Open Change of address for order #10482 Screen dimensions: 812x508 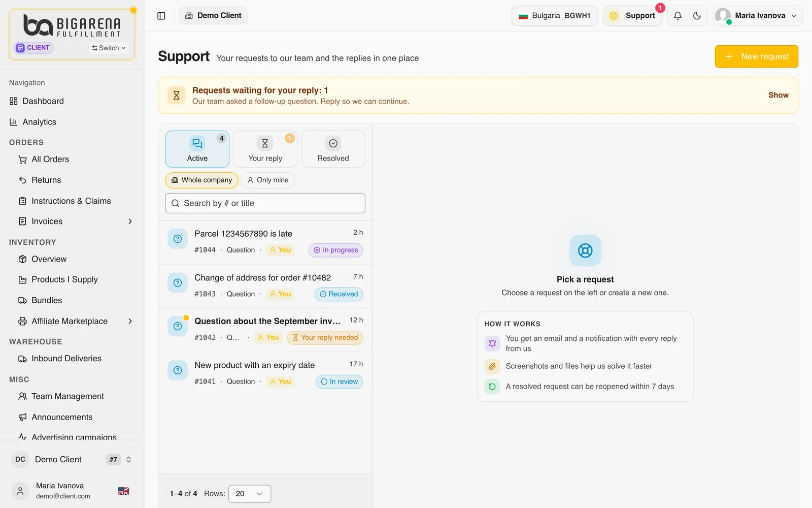pos(265,287)
